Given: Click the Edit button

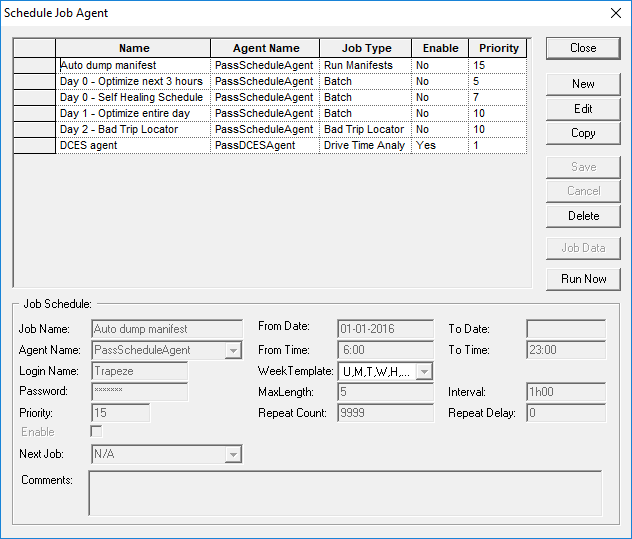Looking at the screenshot, I should (x=583, y=109).
